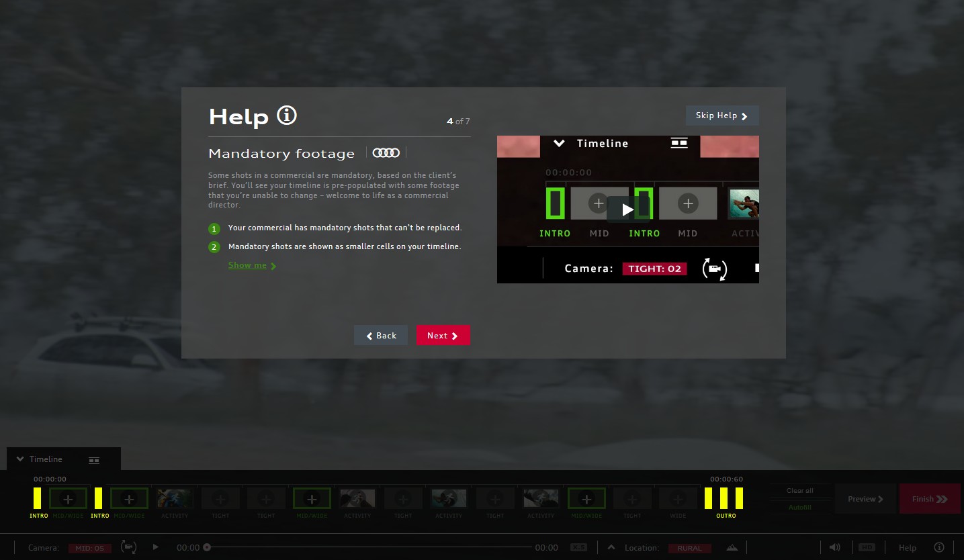
Task: Collapse the Timeline panel chevron
Action: point(20,459)
